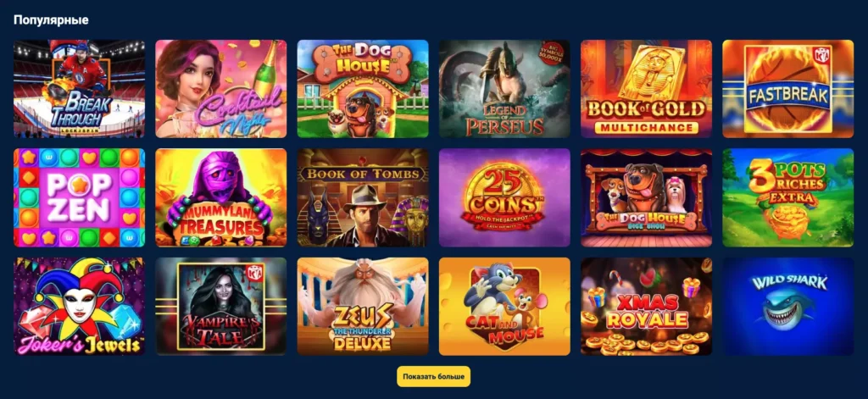Open the Fastbreak basketball slot
This screenshot has height=399, width=868.
(787, 89)
